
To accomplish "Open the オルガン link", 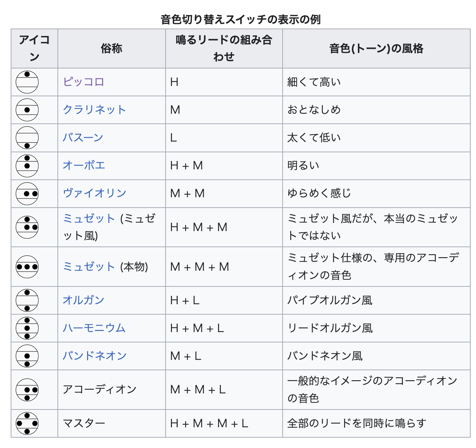I will click(x=83, y=300).
